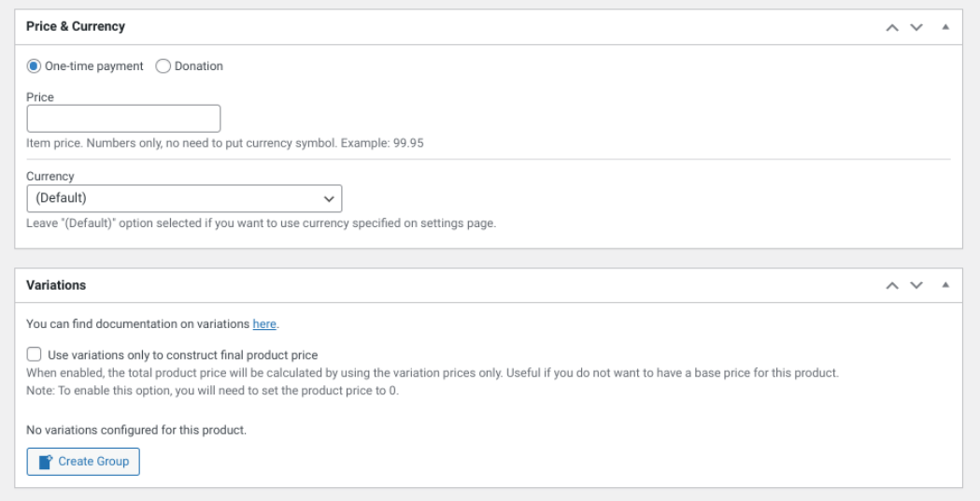Image resolution: width=980 pixels, height=501 pixels.
Task: Click the document icon on Create Group
Action: click(x=46, y=462)
